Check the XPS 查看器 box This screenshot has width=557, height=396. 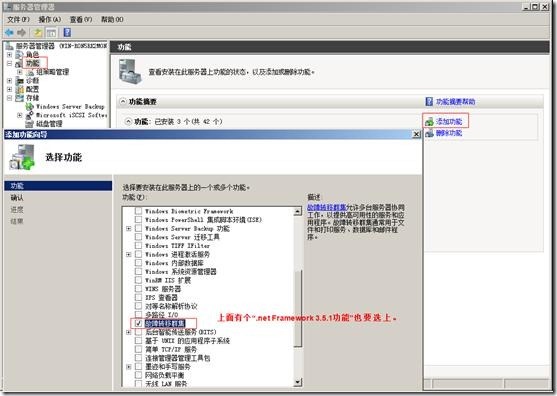(x=138, y=298)
